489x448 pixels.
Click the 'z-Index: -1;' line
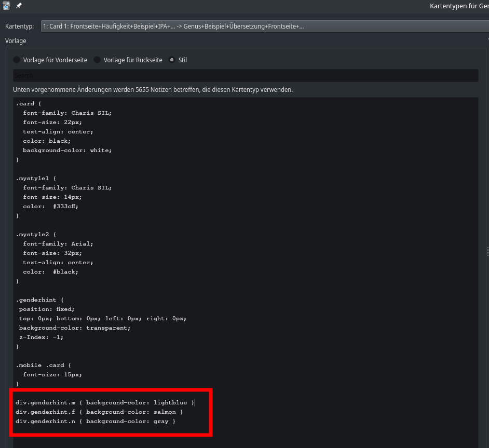(41, 337)
